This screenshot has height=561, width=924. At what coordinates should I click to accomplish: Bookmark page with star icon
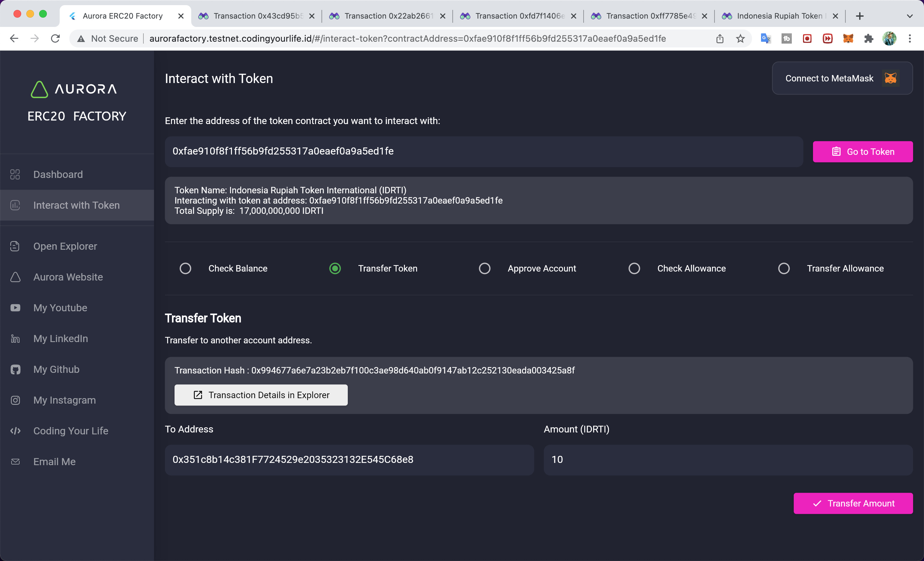pyautogui.click(x=740, y=38)
